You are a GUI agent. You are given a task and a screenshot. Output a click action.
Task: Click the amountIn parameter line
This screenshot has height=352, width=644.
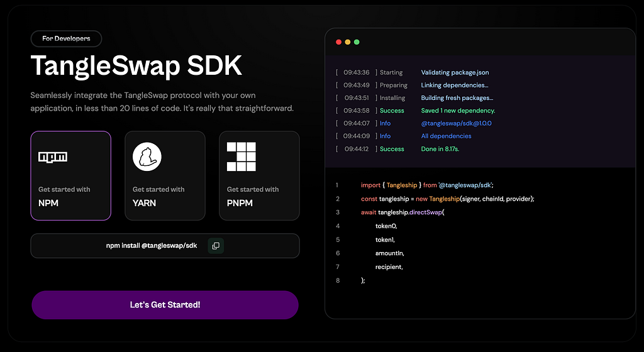tap(390, 253)
